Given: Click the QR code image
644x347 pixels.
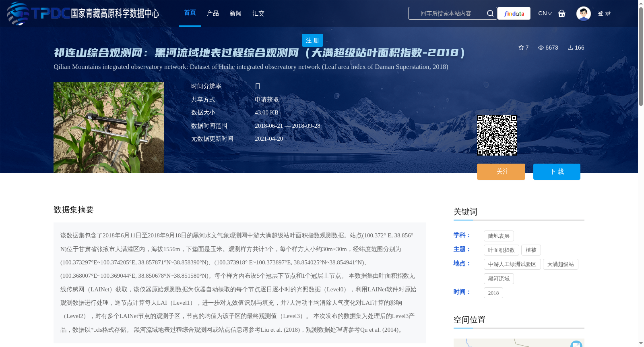Looking at the screenshot, I should (497, 135).
